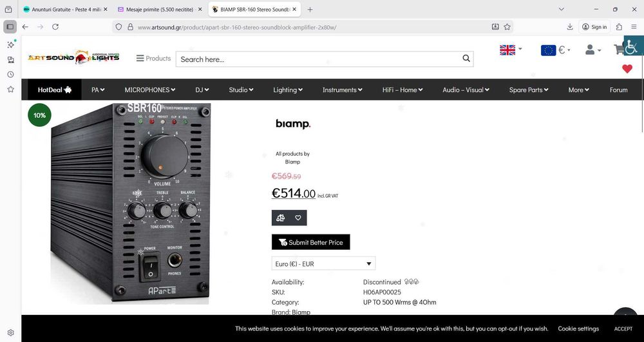Open Cookie settings
The height and width of the screenshot is (342, 644).
click(x=578, y=328)
